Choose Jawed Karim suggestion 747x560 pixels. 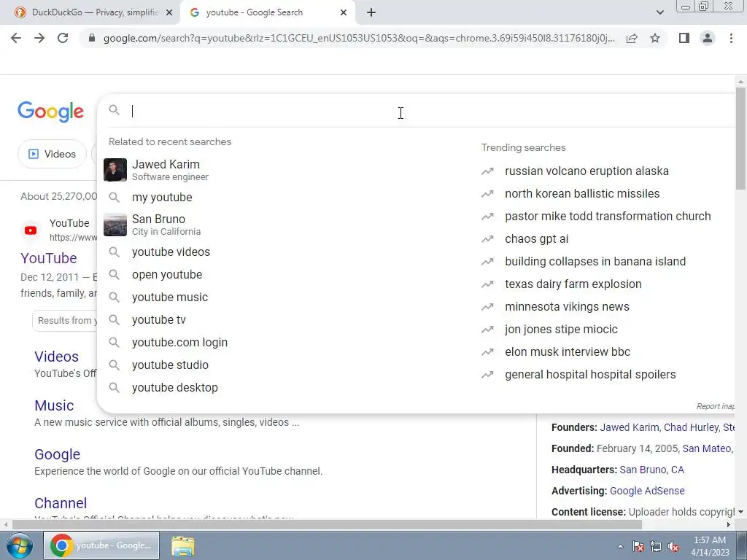[x=286, y=170]
